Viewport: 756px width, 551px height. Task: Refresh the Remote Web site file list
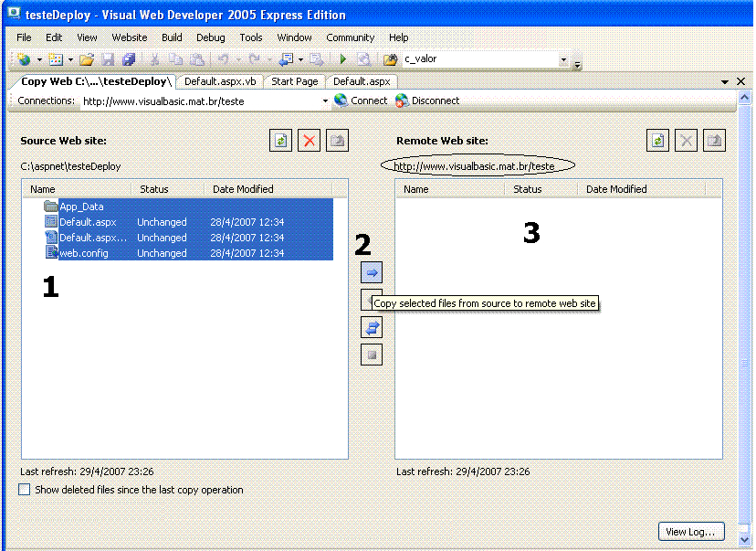click(657, 140)
